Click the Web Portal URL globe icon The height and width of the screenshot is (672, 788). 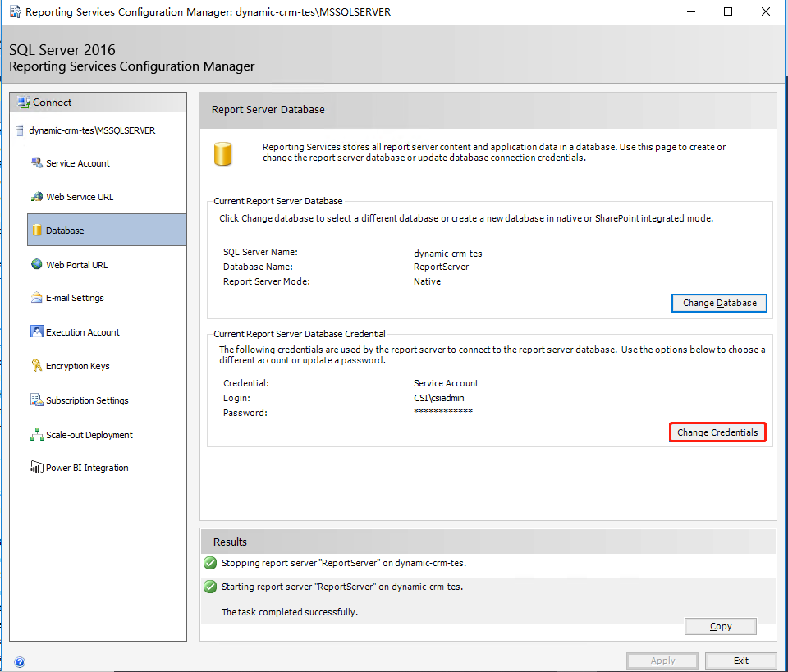[x=37, y=264]
